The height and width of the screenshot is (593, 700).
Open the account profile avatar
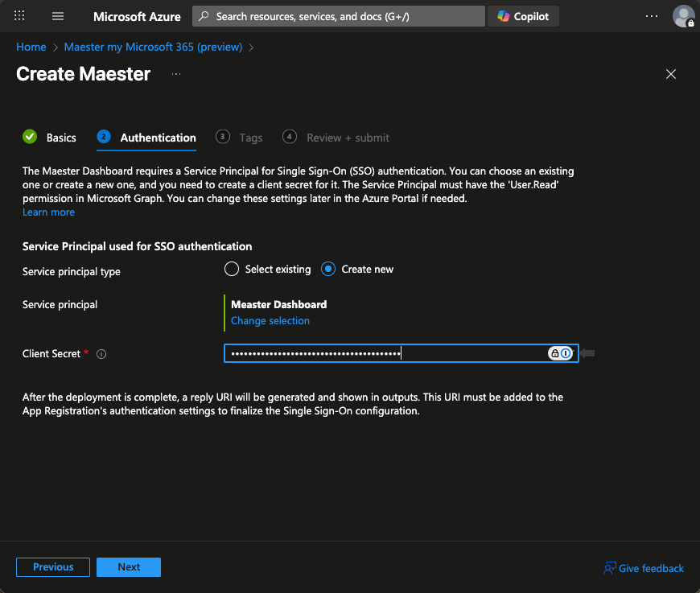(x=683, y=16)
